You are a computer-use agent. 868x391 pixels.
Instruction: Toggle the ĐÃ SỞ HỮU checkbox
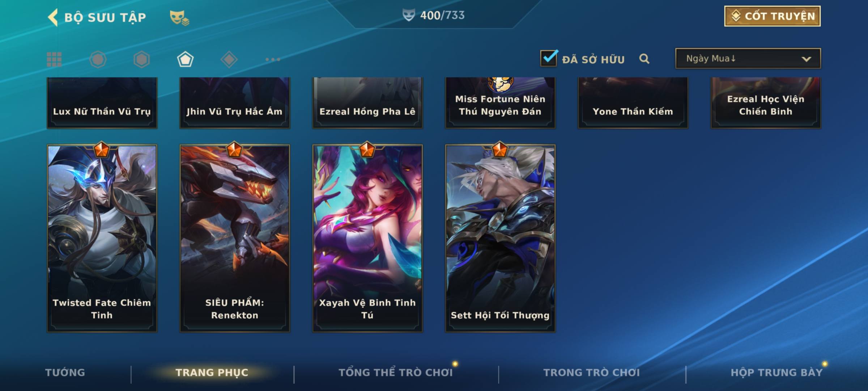pos(549,58)
